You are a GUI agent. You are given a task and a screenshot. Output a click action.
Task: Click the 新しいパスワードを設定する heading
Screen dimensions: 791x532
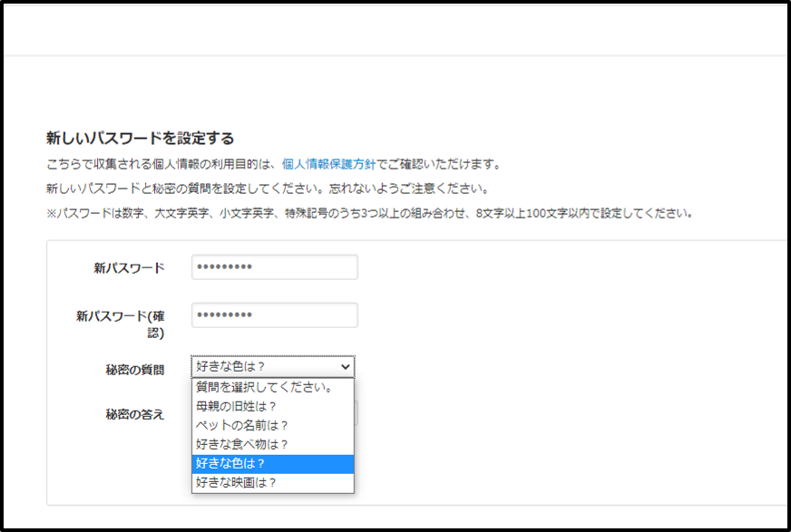click(140, 139)
